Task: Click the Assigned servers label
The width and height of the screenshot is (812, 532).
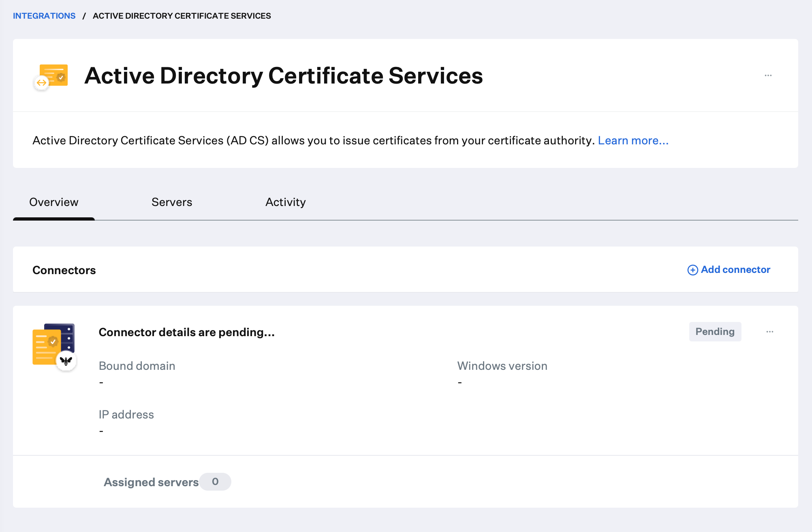Action: 151,482
